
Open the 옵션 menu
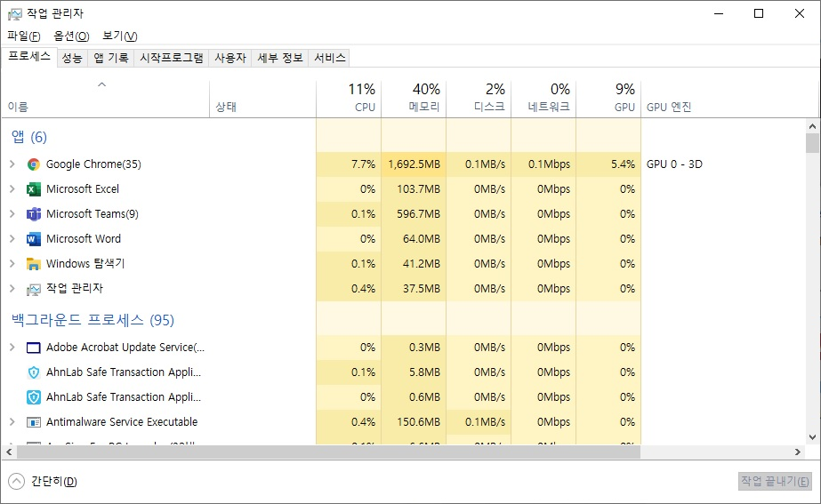pyautogui.click(x=71, y=36)
